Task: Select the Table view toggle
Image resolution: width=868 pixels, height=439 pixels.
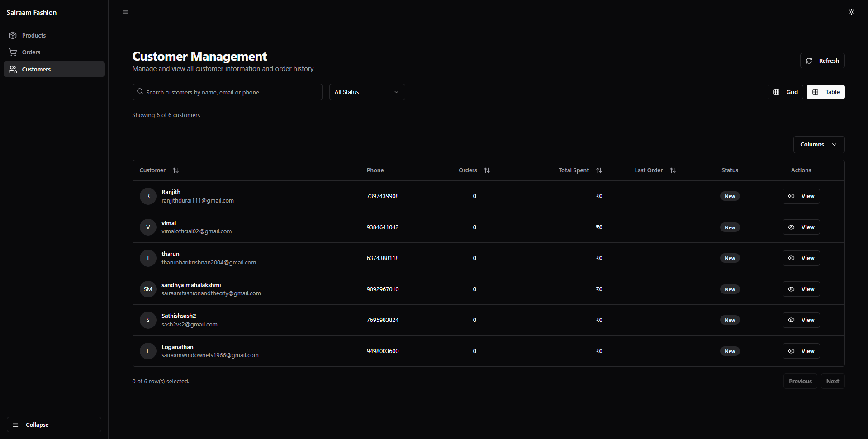Action: [x=825, y=92]
